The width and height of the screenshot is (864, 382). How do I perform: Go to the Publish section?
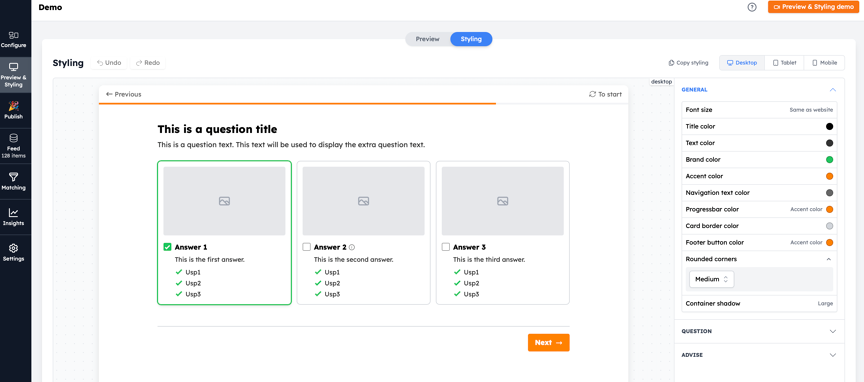click(14, 110)
